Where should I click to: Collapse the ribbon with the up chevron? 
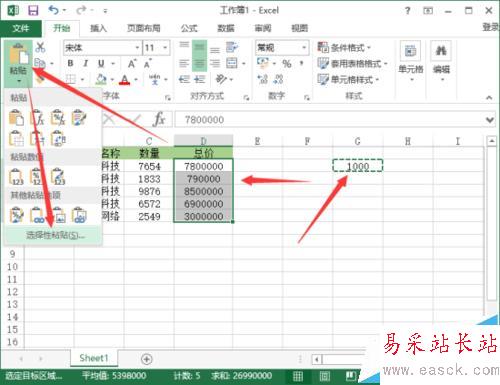[489, 98]
